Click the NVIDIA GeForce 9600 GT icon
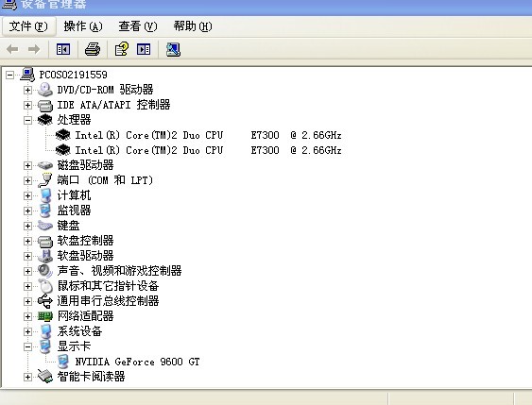 63,362
